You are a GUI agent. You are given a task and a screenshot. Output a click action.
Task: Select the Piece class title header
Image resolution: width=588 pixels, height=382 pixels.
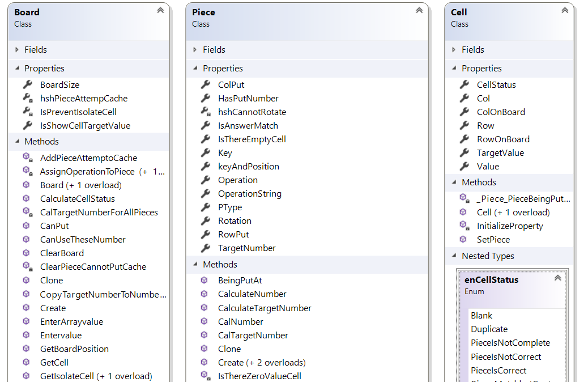pyautogui.click(x=307, y=22)
